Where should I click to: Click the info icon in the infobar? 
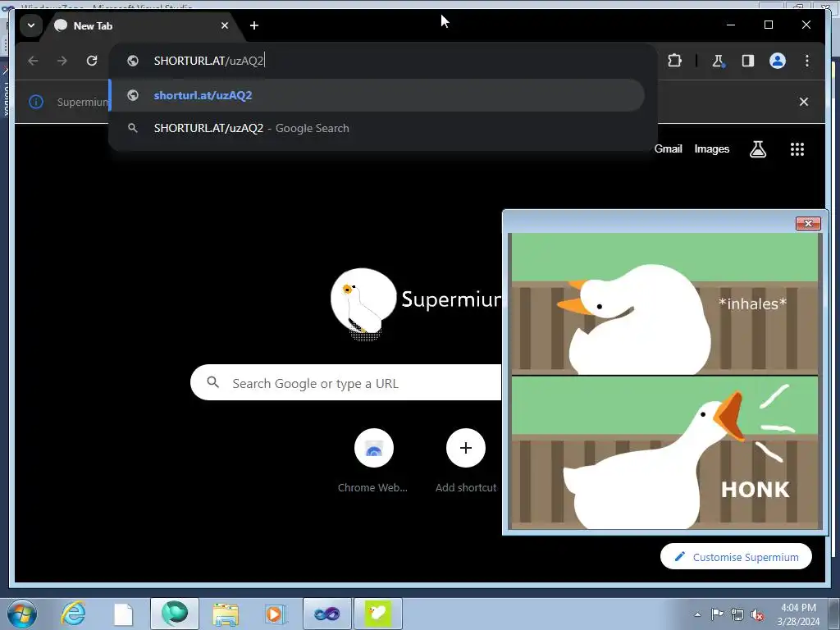tap(36, 102)
